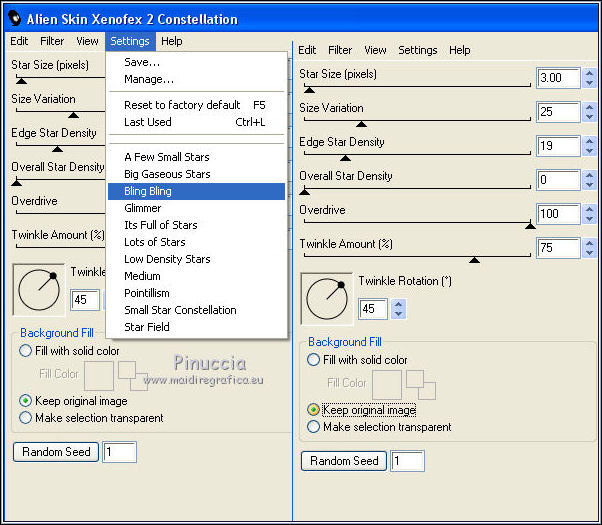Click the Overdrive value field 100

click(x=558, y=214)
